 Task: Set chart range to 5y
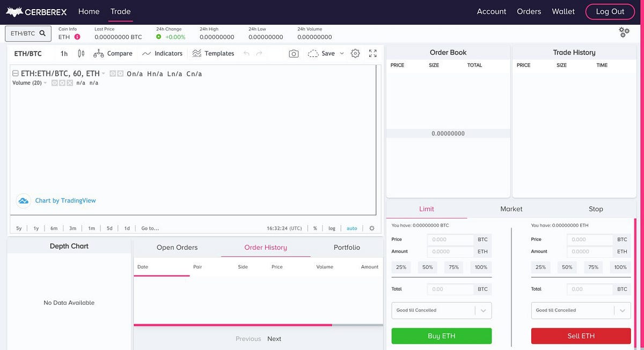19,228
